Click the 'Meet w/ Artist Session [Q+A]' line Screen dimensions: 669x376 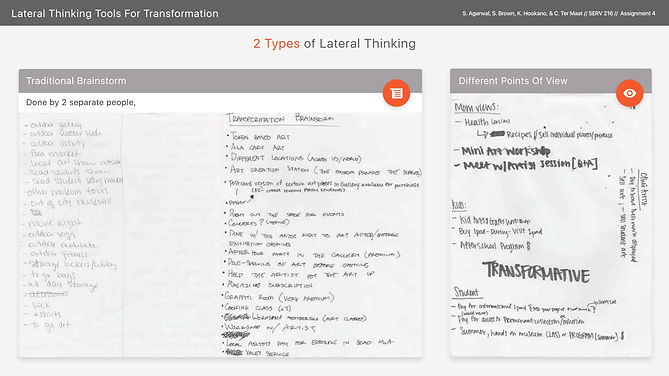pyautogui.click(x=526, y=164)
